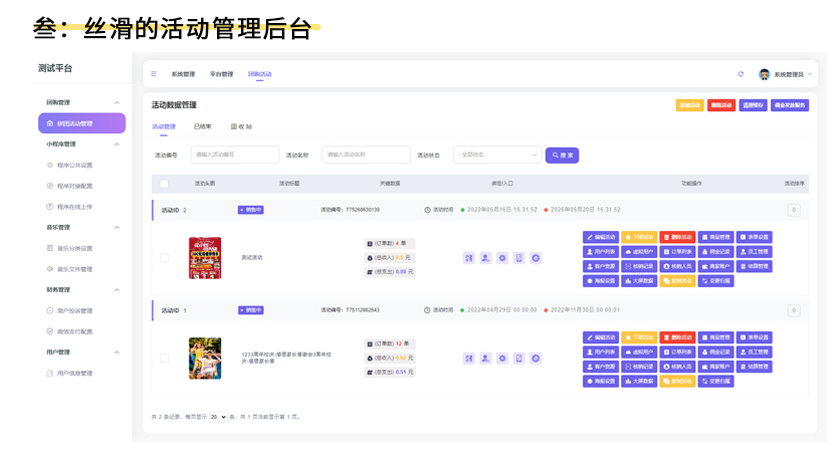Screen dimensions: 840x456
Task: Tick the select-all checkbox in table header
Action: point(164,184)
